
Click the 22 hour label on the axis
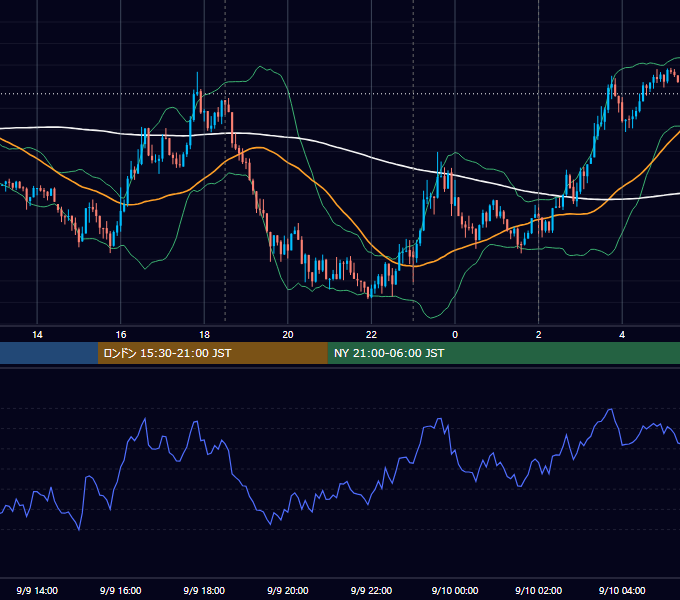click(x=371, y=335)
